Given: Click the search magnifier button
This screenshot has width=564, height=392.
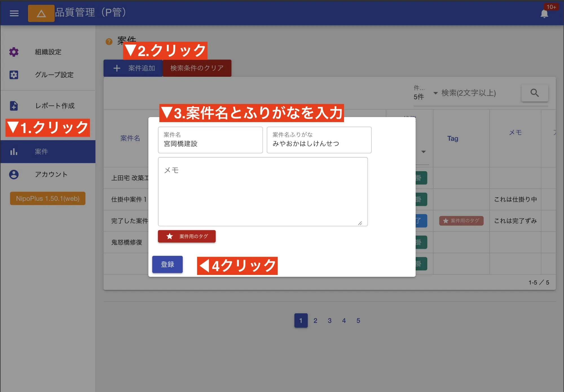Looking at the screenshot, I should pyautogui.click(x=535, y=93).
